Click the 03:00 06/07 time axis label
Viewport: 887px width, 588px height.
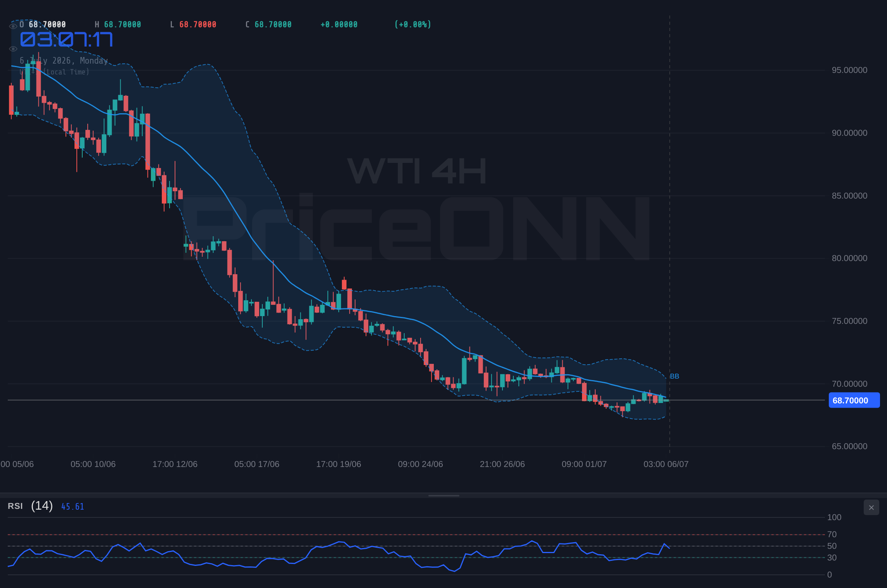coord(666,464)
